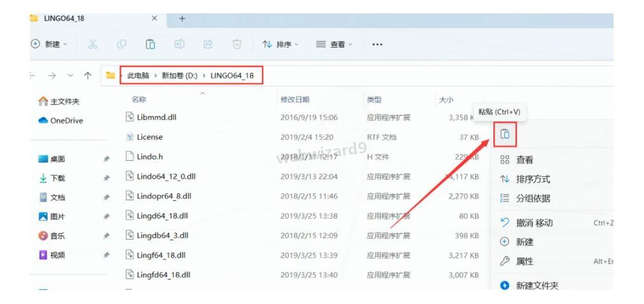Viewport: 644px width, 304px height.
Task: Unpin 音乐 using its pin icon
Action: 106,236
